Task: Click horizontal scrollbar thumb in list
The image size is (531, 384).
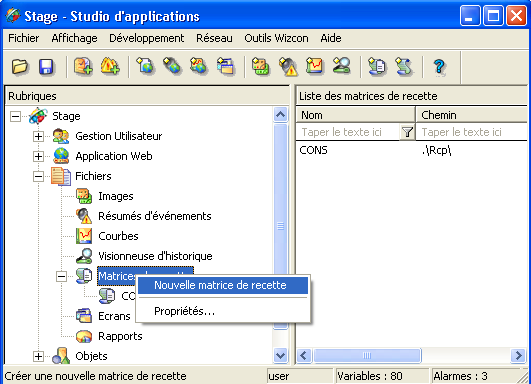Action: click(x=367, y=356)
